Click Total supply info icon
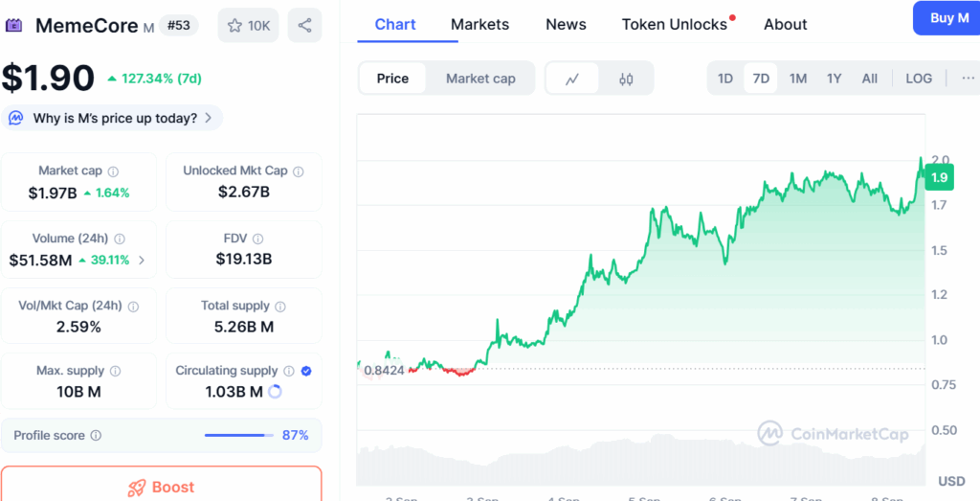 (x=280, y=307)
